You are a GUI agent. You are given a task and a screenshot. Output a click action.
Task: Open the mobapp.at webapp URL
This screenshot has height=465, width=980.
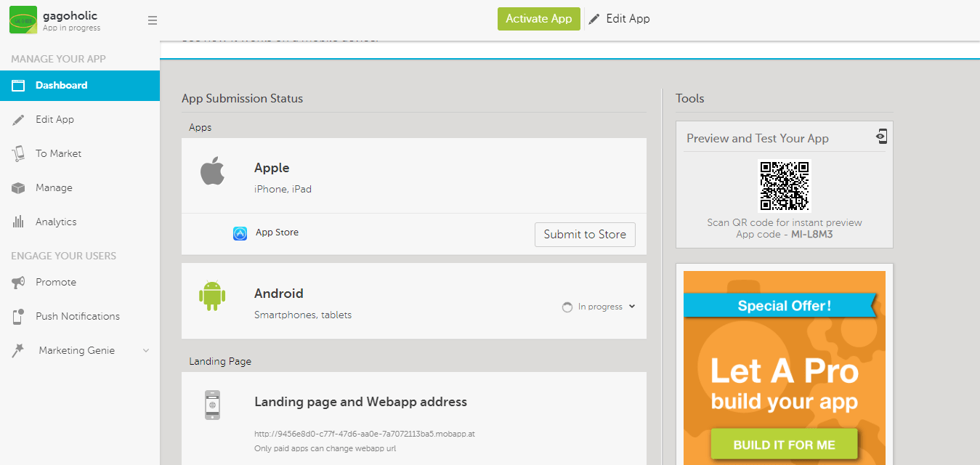point(365,434)
